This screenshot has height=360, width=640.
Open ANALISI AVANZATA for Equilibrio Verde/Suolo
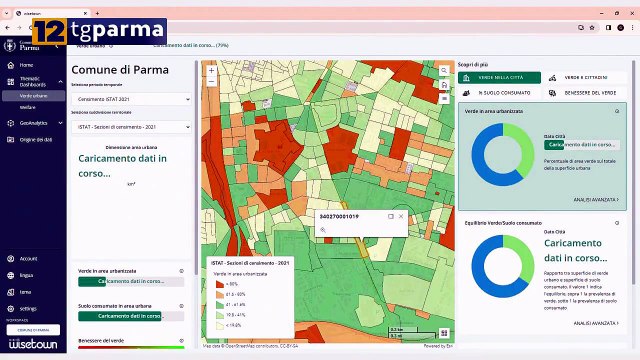click(x=596, y=323)
